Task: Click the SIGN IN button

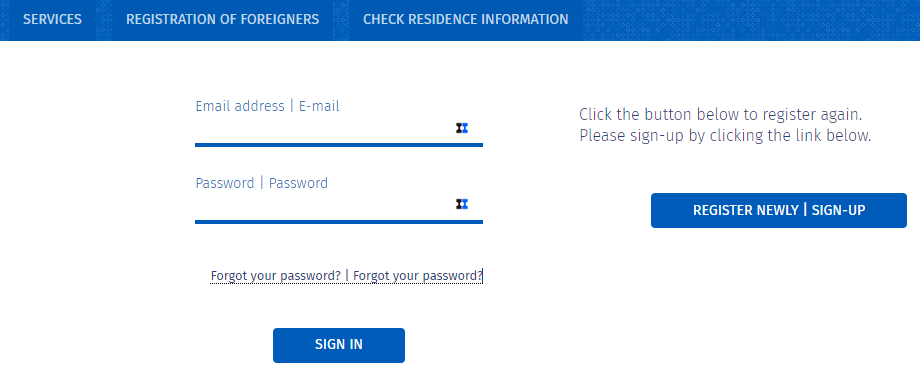Action: pyautogui.click(x=339, y=345)
